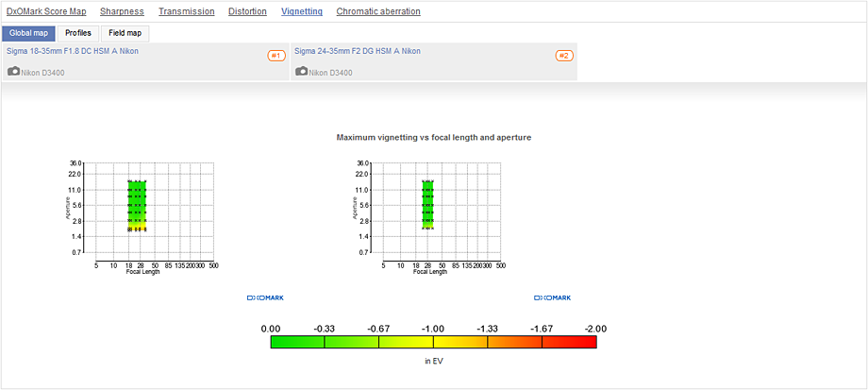Viewport: 868px width, 390px height.
Task: Select the Vignetting tab
Action: point(302,11)
